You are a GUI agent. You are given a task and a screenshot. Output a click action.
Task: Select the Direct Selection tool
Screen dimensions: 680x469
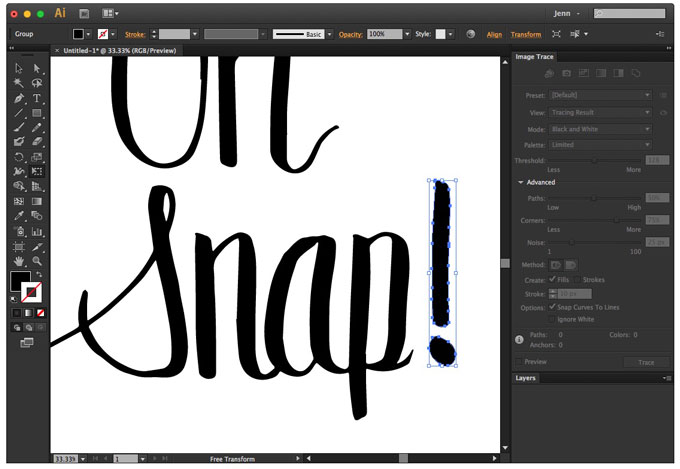coord(37,68)
